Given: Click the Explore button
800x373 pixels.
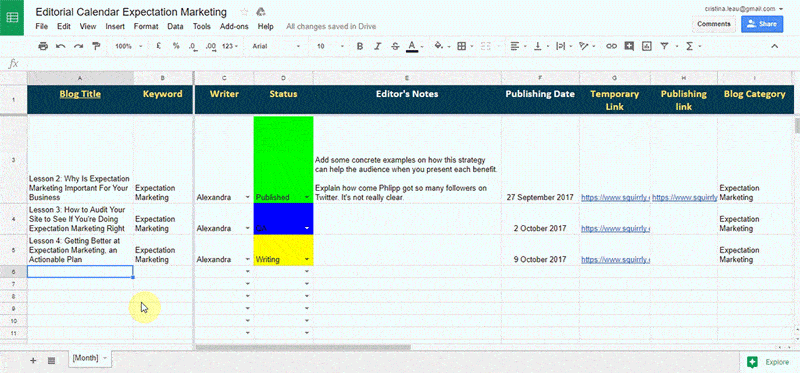Looking at the screenshot, I should coord(769,362).
